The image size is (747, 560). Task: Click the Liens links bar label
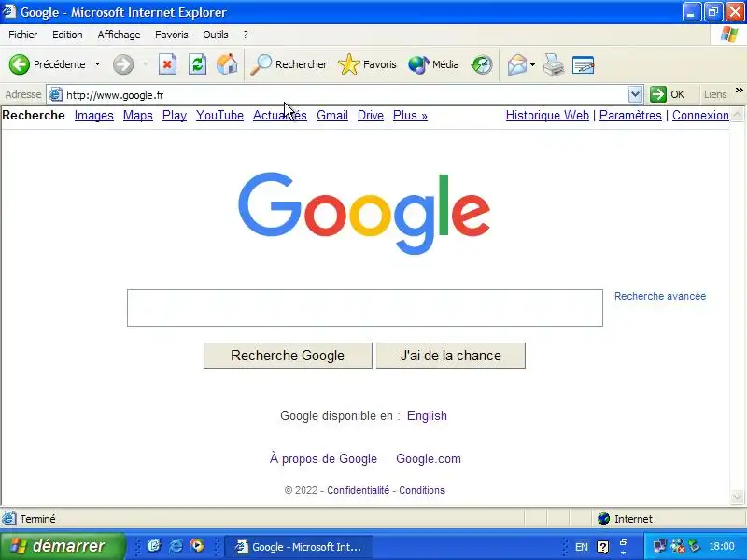click(x=715, y=95)
